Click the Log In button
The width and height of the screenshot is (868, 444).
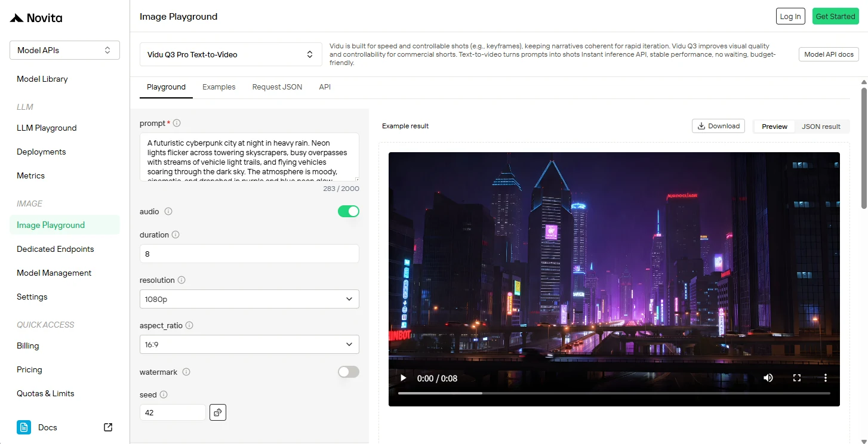[x=790, y=16]
